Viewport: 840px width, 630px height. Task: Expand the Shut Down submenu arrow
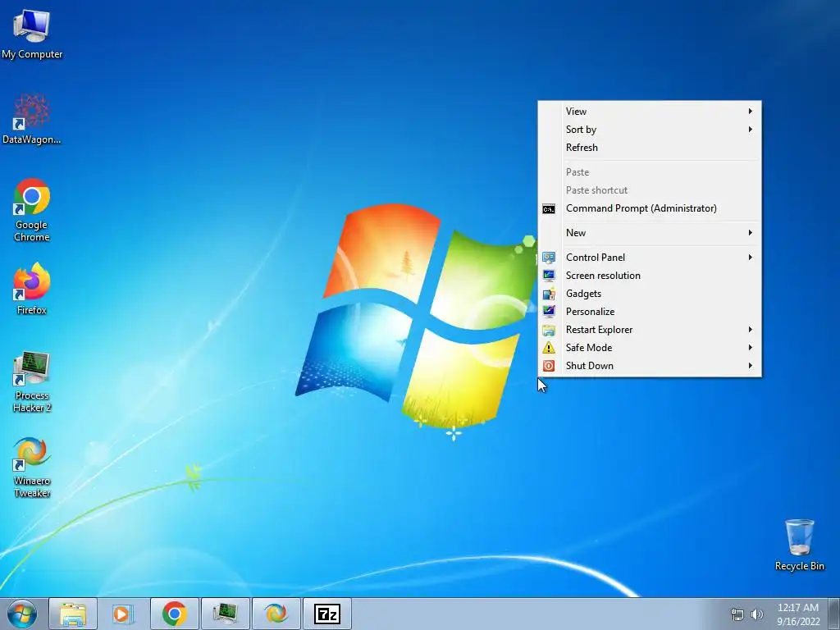(750, 366)
